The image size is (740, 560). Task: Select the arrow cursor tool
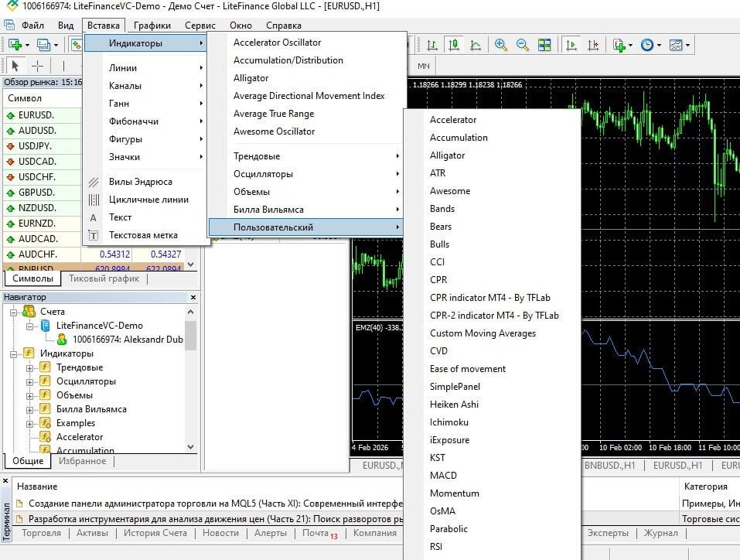(15, 66)
